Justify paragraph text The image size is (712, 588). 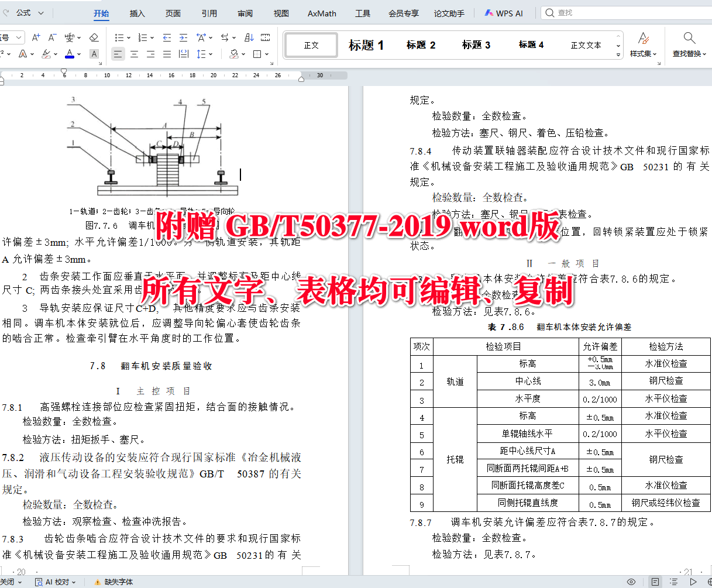(x=167, y=54)
